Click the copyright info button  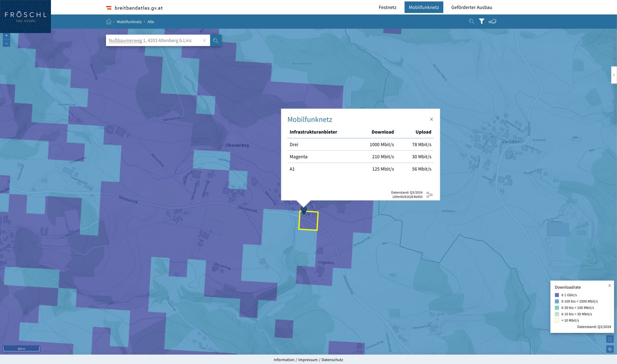tap(610, 349)
